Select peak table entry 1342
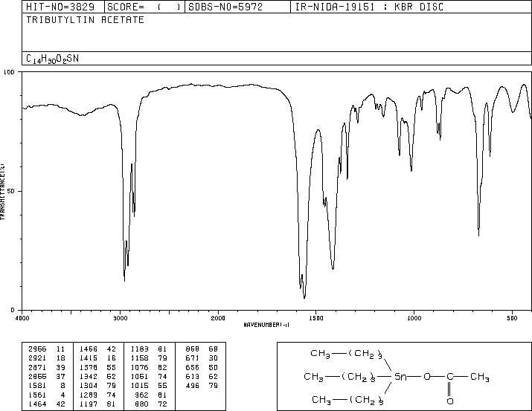This screenshot has width=532, height=411. 89,376
